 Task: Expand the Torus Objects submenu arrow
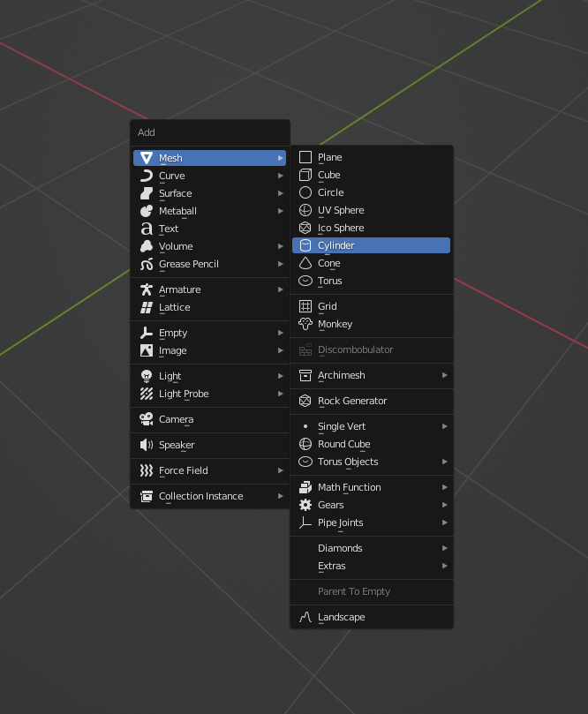click(x=444, y=462)
